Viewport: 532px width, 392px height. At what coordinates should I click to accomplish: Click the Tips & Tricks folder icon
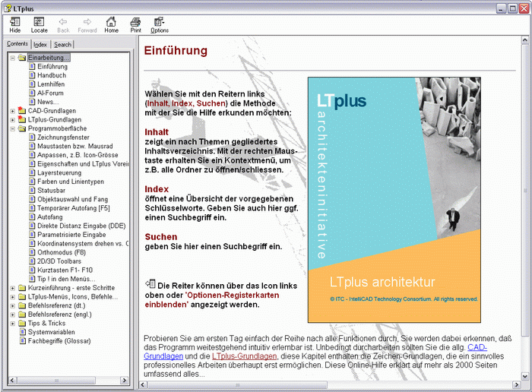22,323
